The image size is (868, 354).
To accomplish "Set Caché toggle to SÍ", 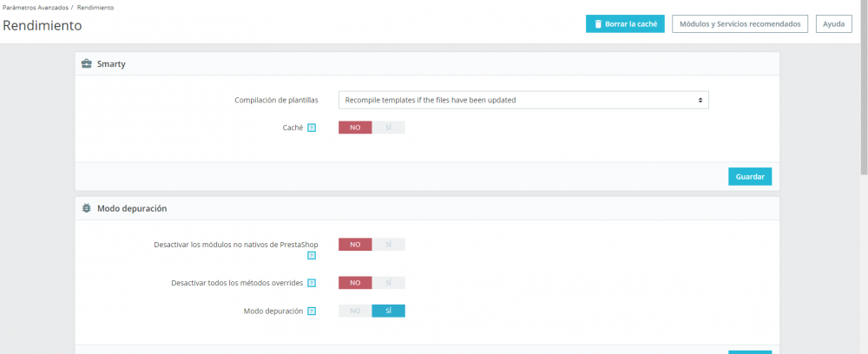I will tap(389, 128).
